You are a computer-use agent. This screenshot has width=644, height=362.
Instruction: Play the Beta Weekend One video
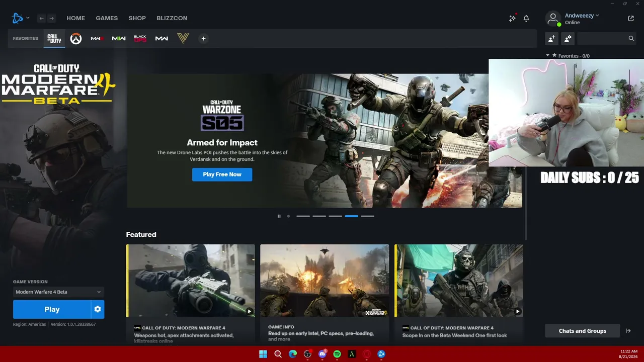pyautogui.click(x=517, y=311)
